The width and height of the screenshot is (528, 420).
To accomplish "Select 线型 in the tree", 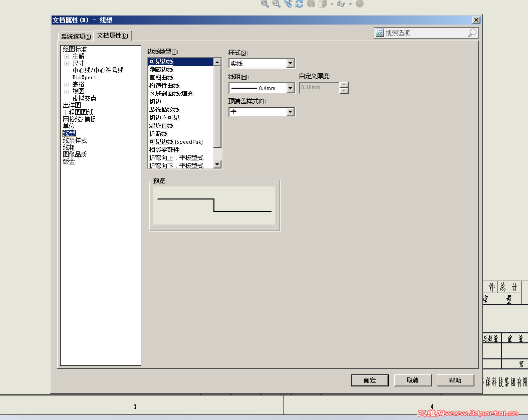I will pyautogui.click(x=69, y=133).
